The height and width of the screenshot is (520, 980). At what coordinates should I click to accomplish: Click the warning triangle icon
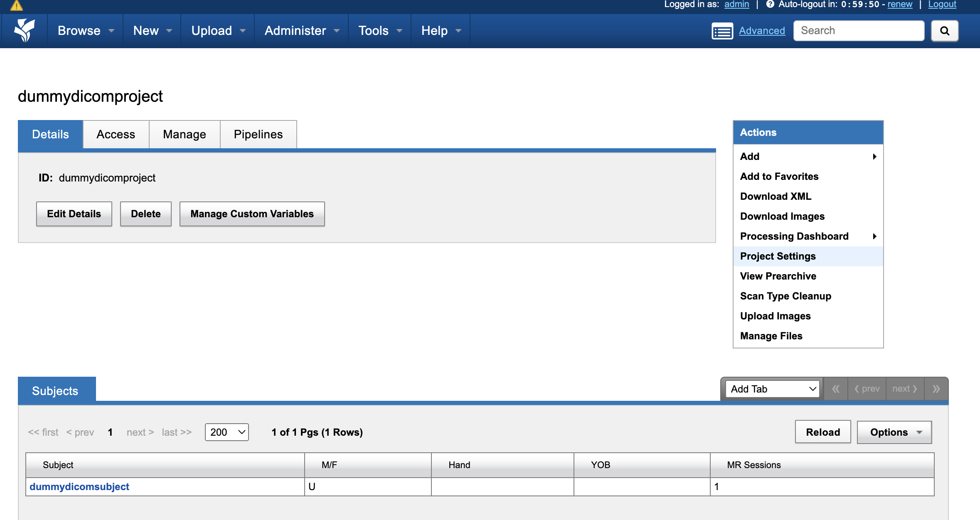16,5
